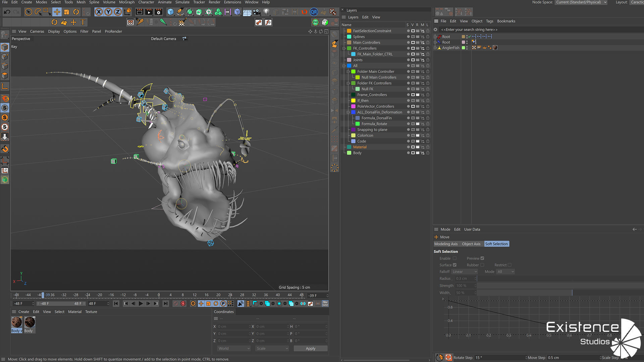The width and height of the screenshot is (644, 362).
Task: Add a Camera object
Action: (257, 12)
